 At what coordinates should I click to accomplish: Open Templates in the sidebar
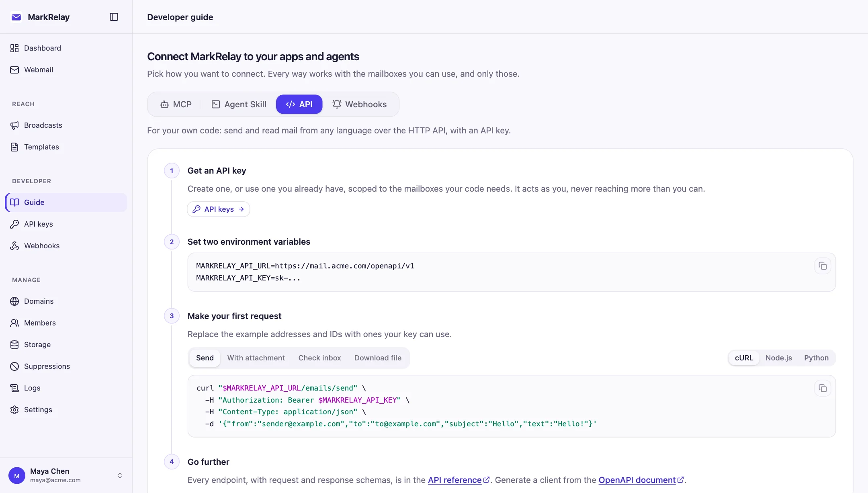coord(66,147)
